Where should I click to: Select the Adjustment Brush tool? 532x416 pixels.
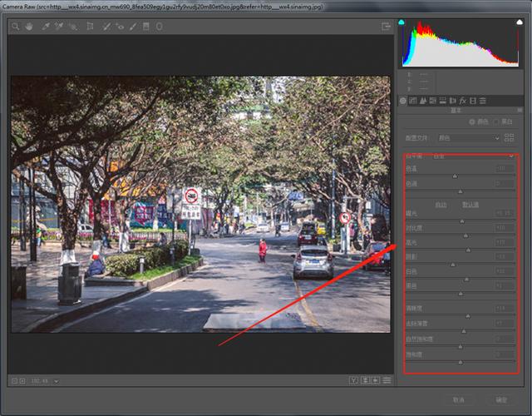tap(132, 27)
